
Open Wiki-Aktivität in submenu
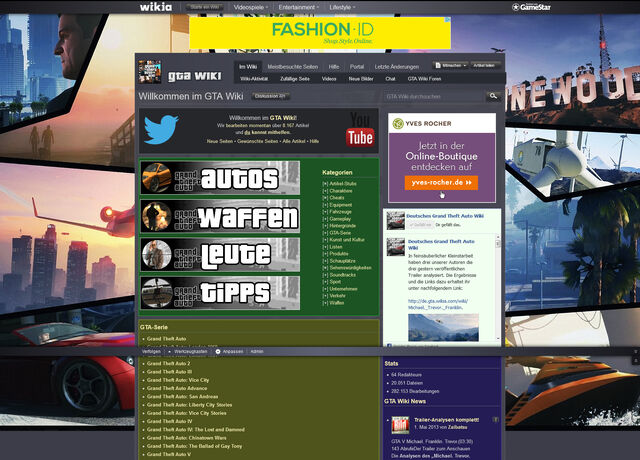click(254, 79)
